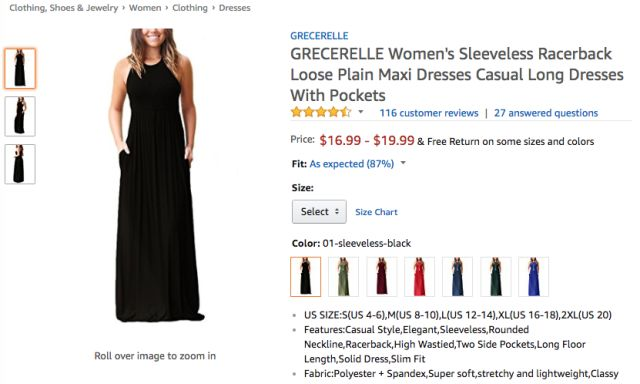Open the Size Select dropdown
This screenshot has width=640, height=384.
coord(319,211)
